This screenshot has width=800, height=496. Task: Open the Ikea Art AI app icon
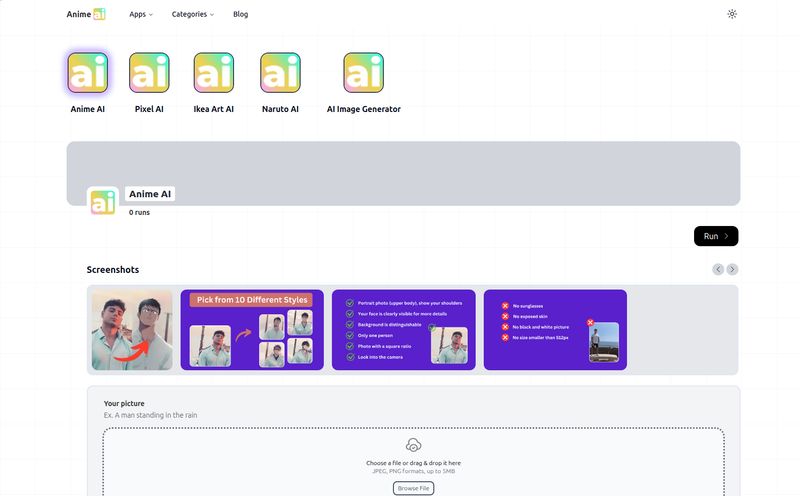(x=214, y=73)
